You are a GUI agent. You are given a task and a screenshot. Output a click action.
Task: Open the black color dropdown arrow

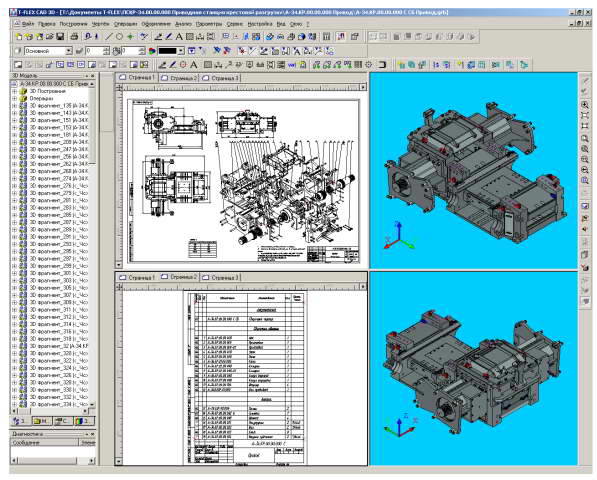(x=181, y=51)
